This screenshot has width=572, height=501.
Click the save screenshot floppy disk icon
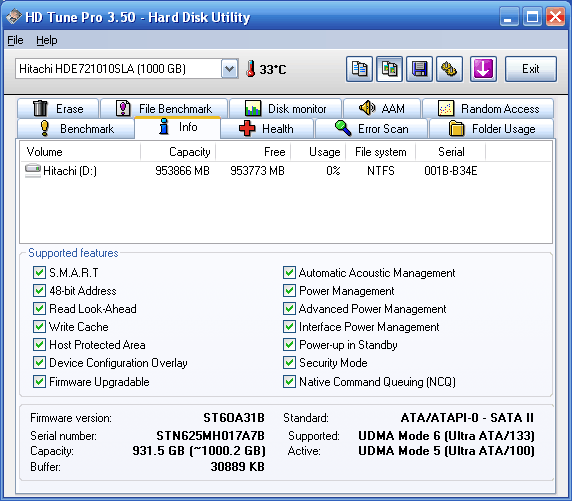click(420, 69)
